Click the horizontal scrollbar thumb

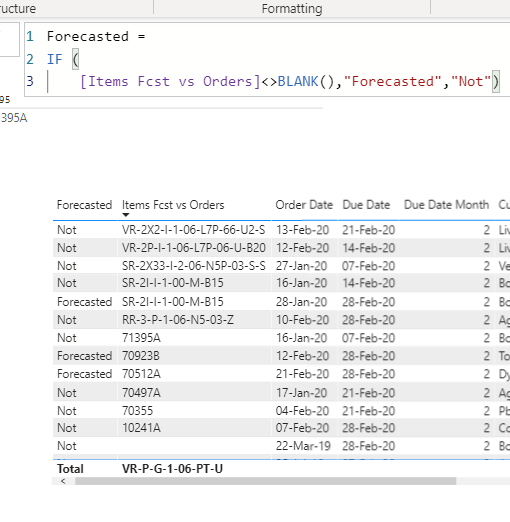[x=265, y=481]
